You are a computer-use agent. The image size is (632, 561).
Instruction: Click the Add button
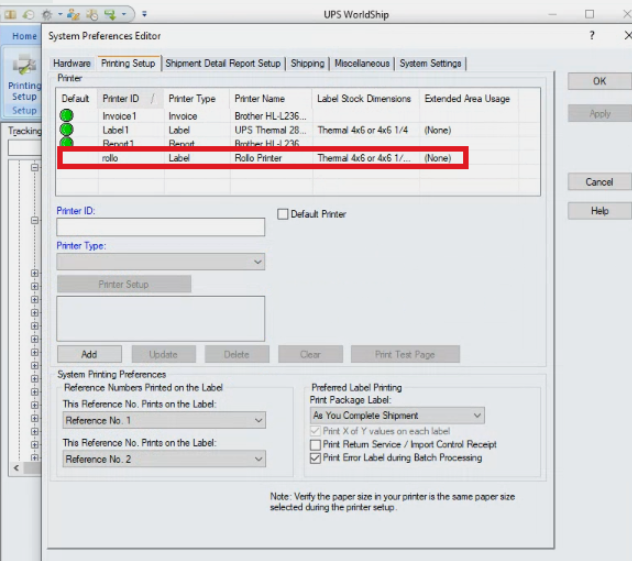point(89,354)
